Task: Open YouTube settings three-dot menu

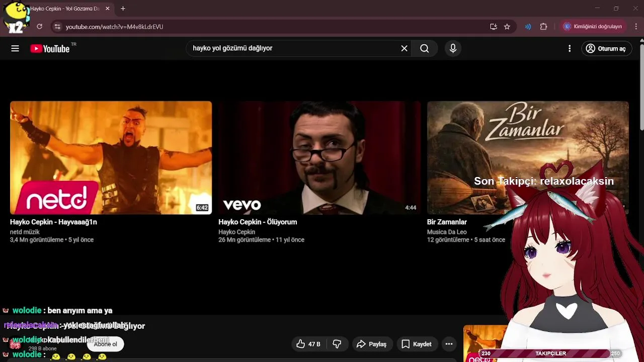Action: click(570, 48)
